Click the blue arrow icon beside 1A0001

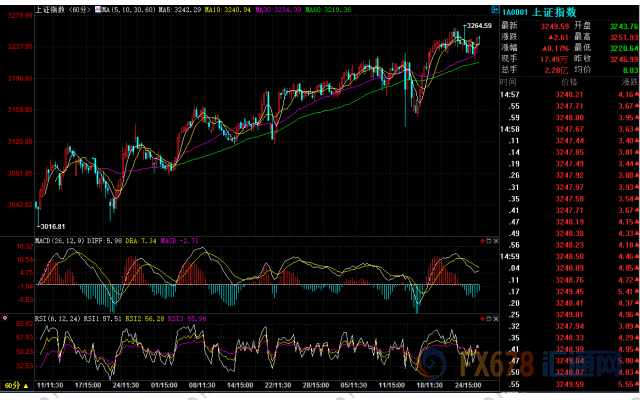(495, 9)
